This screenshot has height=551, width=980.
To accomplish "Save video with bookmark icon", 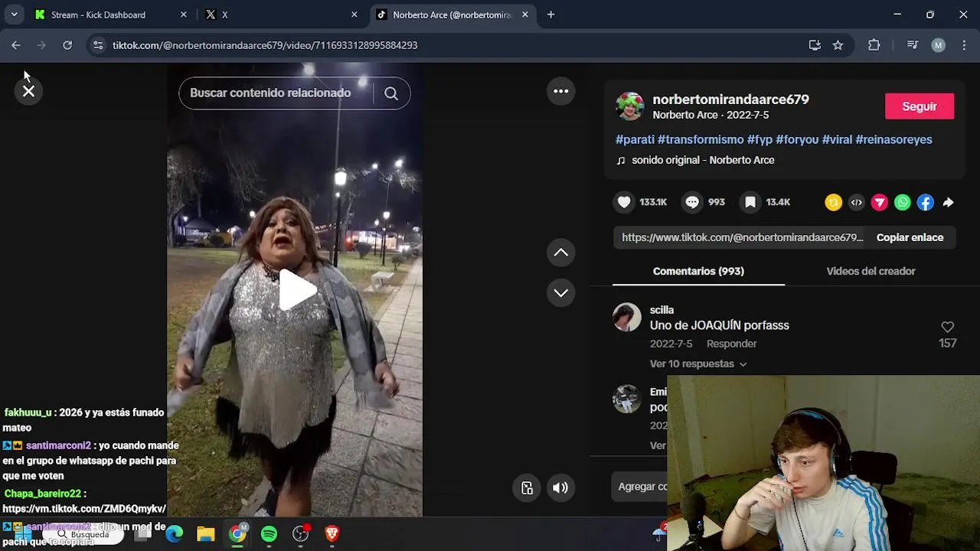I will 750,202.
